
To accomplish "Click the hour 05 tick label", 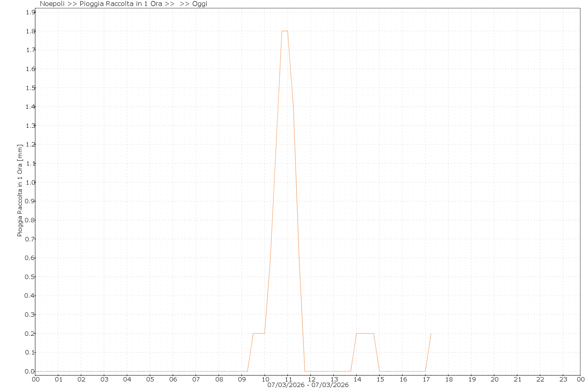I will 150,379.
